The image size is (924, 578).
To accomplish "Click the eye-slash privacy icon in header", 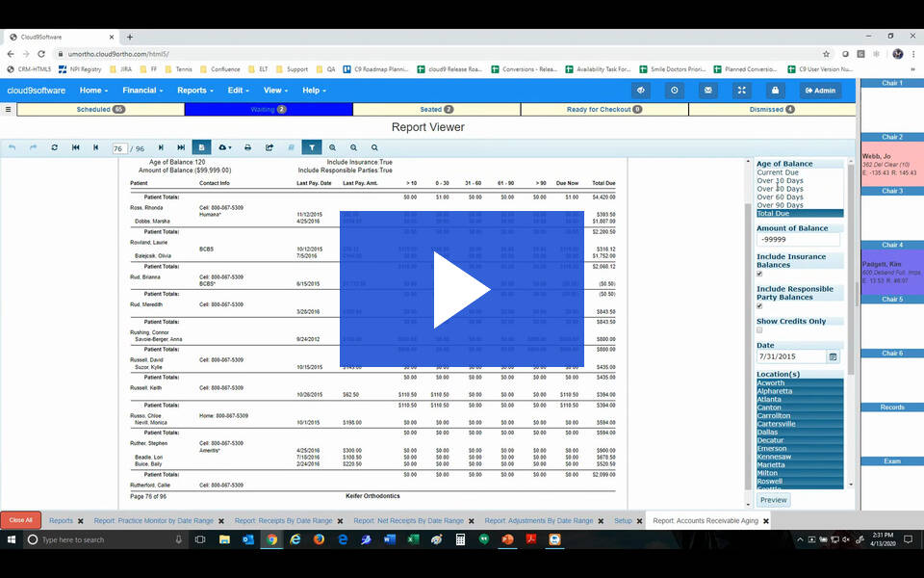I will [x=641, y=91].
